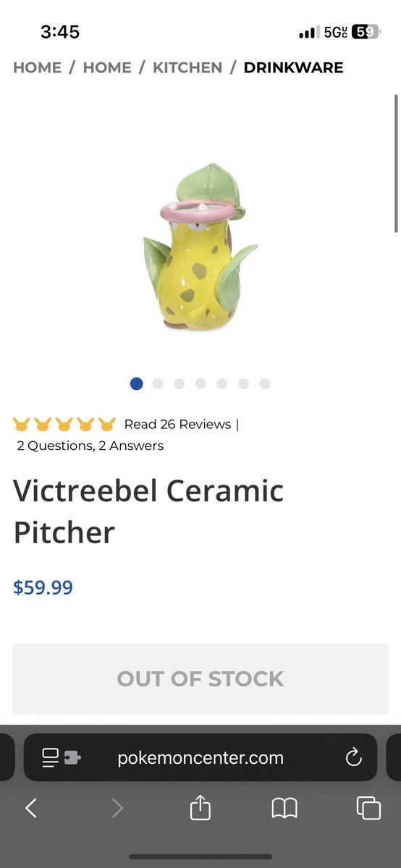Screen dimensions: 401x868
Task: Tap the OUT OF STOCK button
Action: click(x=200, y=678)
